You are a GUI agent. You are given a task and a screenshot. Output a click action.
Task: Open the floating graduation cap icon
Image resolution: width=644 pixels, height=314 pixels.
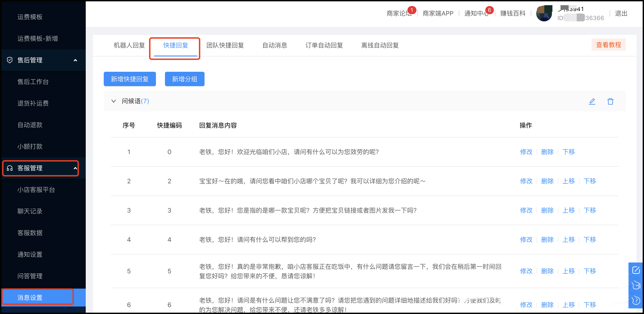tap(636, 285)
